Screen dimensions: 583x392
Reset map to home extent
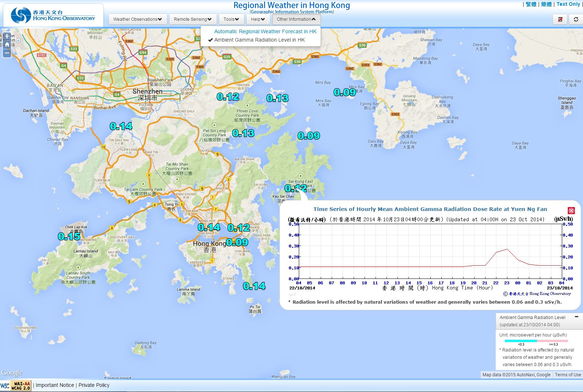7,45
